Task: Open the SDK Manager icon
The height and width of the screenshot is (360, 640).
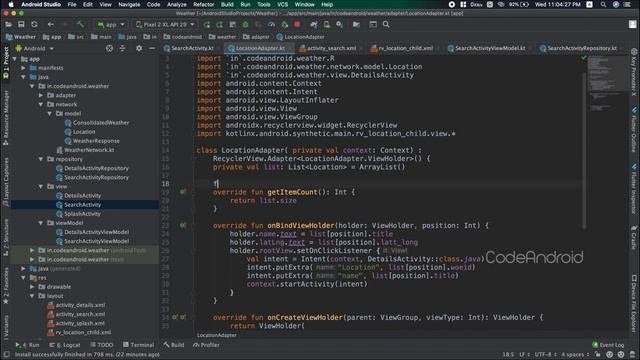Action: pyautogui.click(x=339, y=24)
